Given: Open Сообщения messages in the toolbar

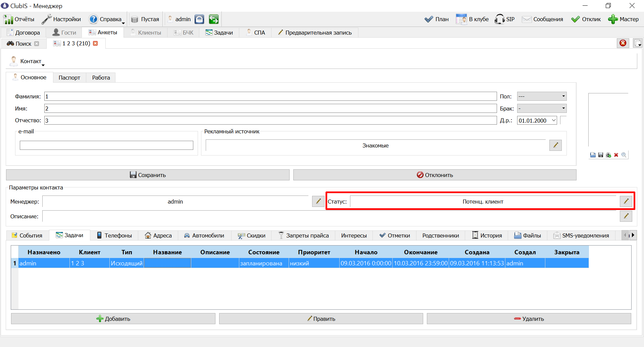Looking at the screenshot, I should coord(543,19).
